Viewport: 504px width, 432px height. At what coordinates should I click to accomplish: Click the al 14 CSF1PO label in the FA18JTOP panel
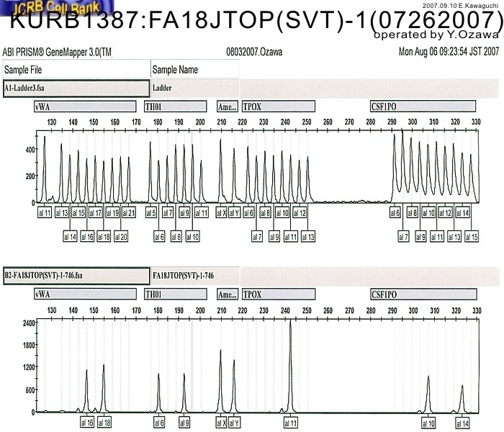462,422
